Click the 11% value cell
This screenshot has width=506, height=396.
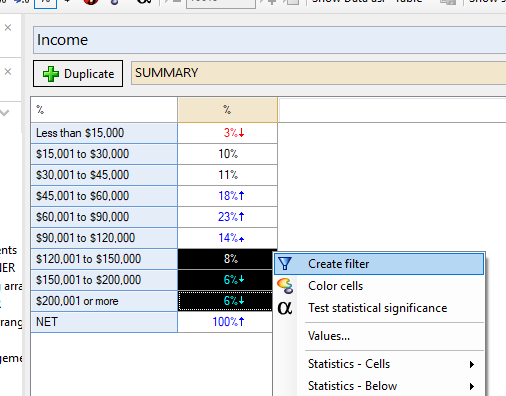(227, 175)
